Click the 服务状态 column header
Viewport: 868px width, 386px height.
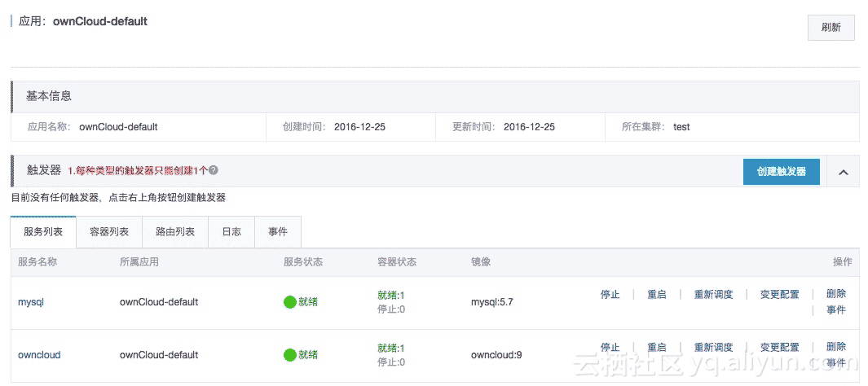pyautogui.click(x=303, y=262)
